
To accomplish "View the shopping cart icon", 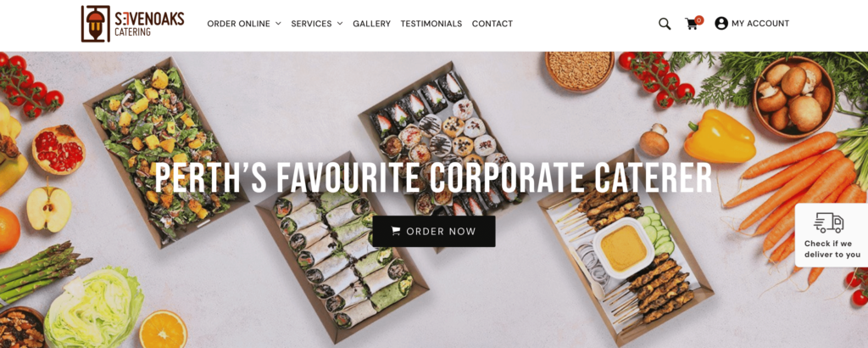I will pos(692,25).
